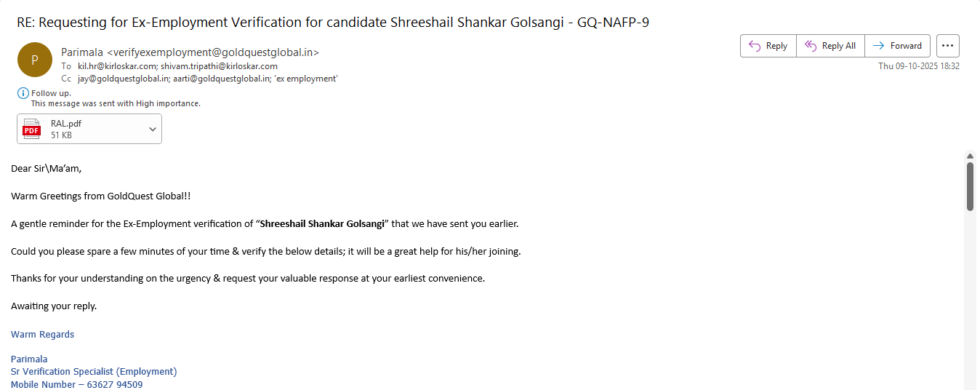
Task: Click the Reply arrow button
Action: pyautogui.click(x=768, y=46)
